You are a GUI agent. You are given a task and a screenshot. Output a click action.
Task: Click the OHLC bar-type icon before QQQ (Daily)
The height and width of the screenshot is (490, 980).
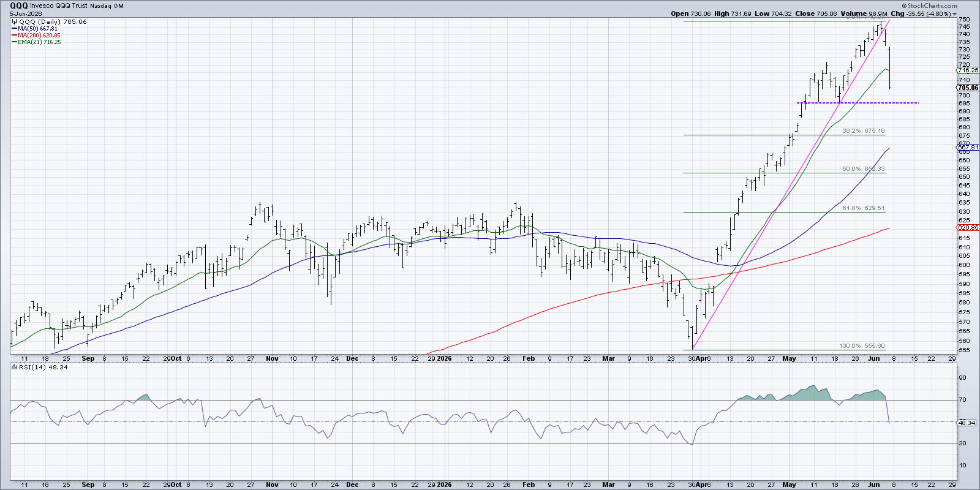14,21
